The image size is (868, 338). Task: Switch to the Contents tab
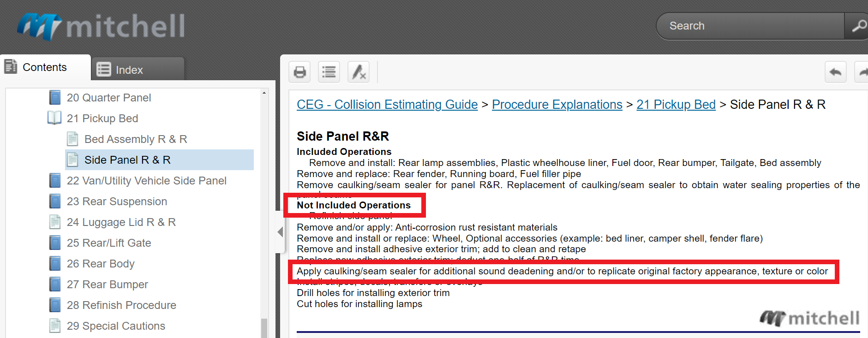(x=45, y=68)
